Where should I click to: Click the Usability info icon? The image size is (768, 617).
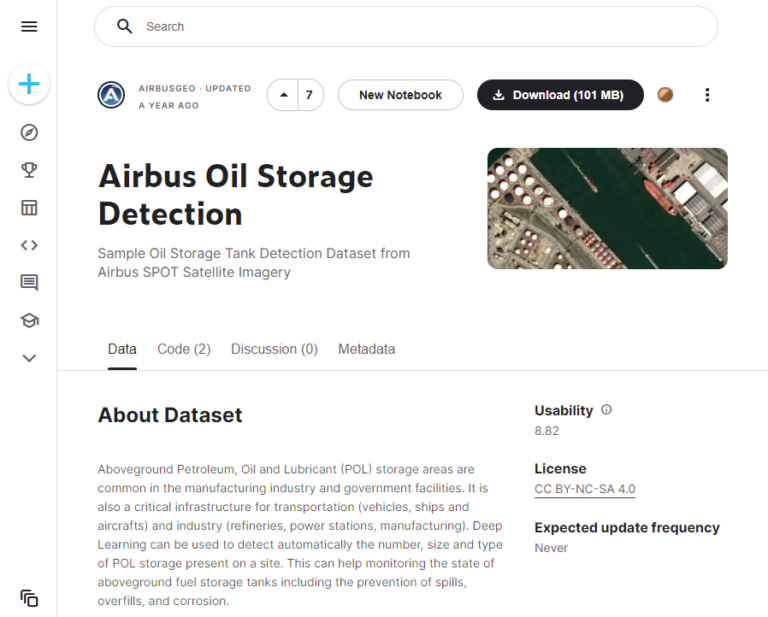click(606, 410)
